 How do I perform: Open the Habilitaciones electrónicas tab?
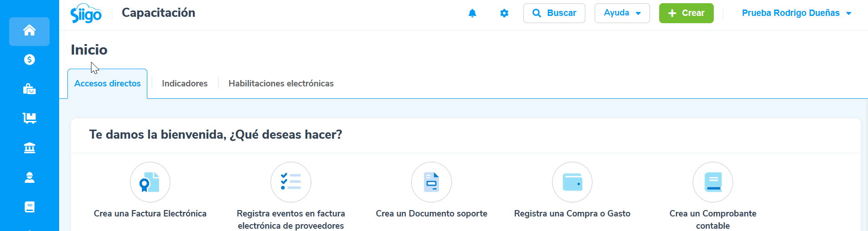281,84
